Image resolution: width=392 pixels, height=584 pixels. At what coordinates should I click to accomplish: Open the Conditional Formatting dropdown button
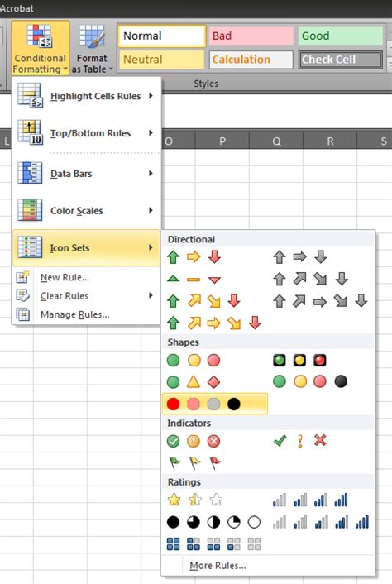click(41, 48)
